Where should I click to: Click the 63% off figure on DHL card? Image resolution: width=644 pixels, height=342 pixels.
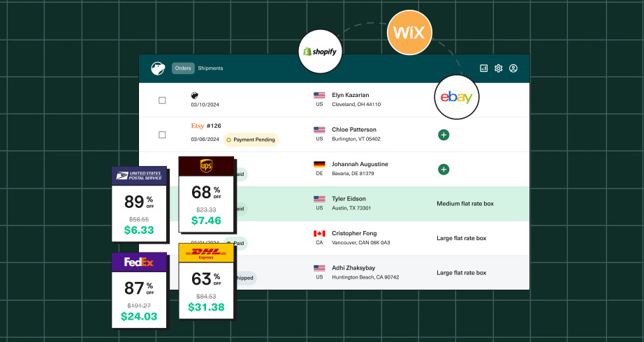click(x=206, y=279)
